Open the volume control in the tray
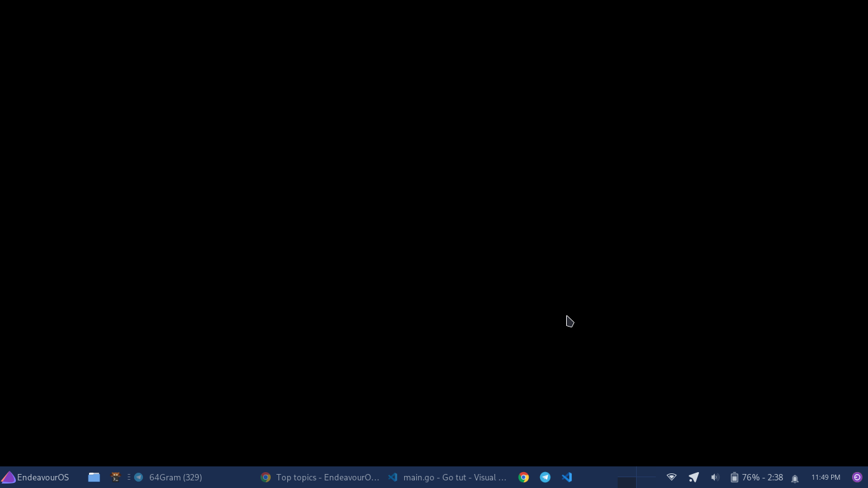This screenshot has height=488, width=868. [715, 477]
